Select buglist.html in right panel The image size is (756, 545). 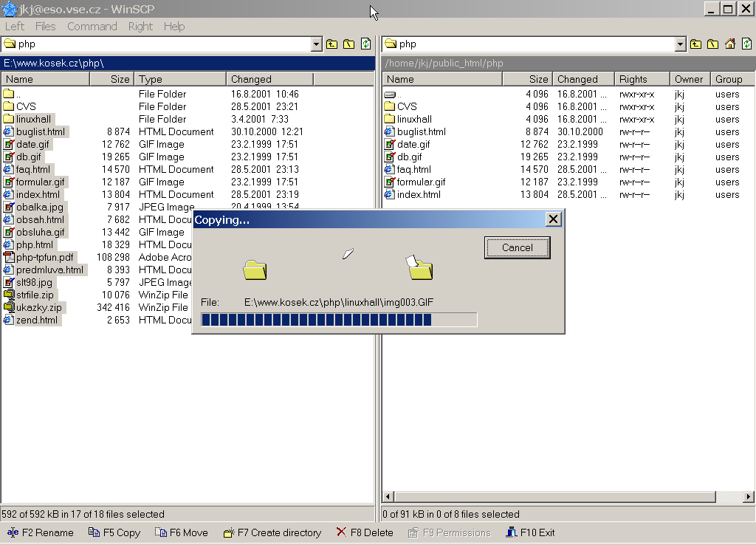click(422, 131)
